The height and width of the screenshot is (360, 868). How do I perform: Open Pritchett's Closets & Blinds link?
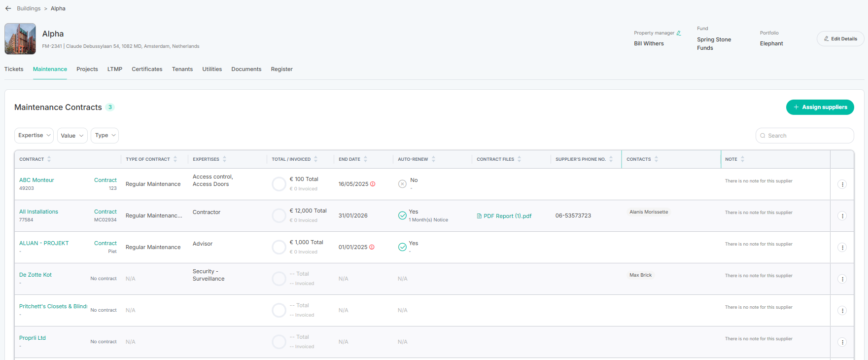(x=53, y=306)
